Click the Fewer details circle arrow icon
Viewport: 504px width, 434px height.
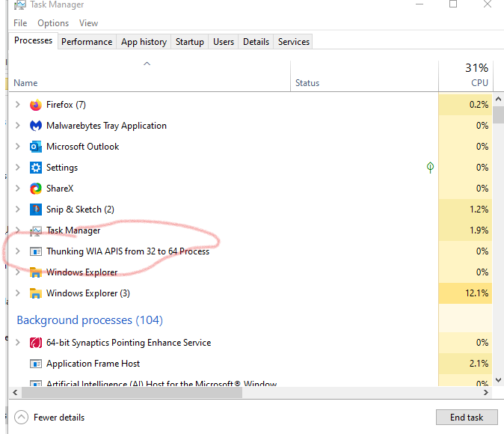(x=21, y=418)
